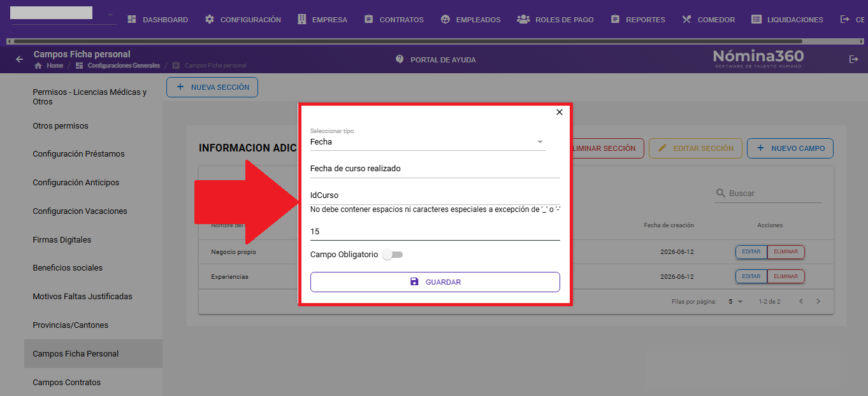Click the NUEVA SECCIÓN button

[212, 87]
